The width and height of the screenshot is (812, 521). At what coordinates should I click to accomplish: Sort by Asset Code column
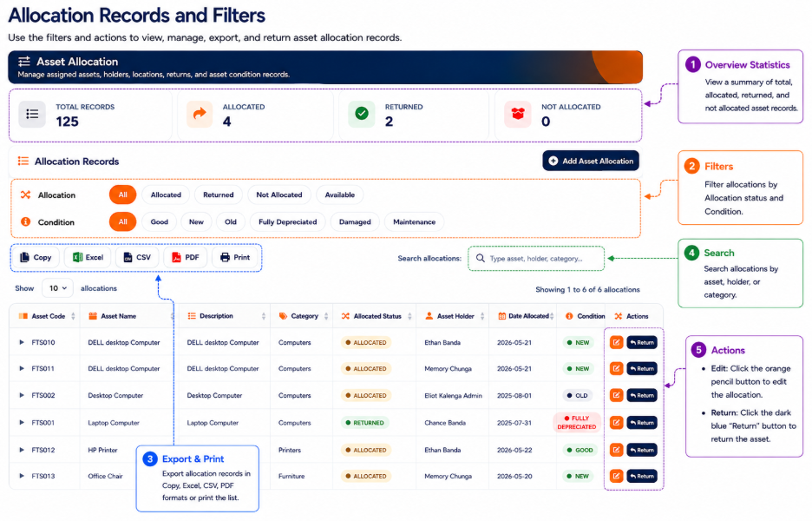click(x=47, y=316)
